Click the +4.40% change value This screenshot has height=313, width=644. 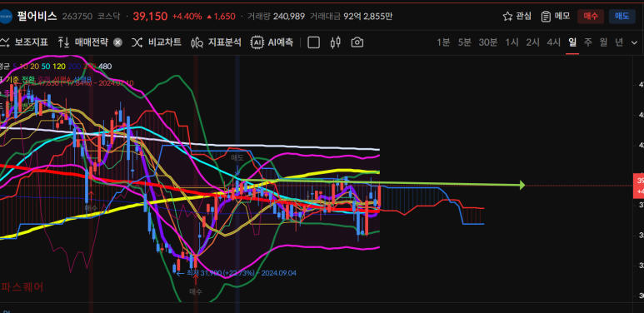pyautogui.click(x=187, y=17)
